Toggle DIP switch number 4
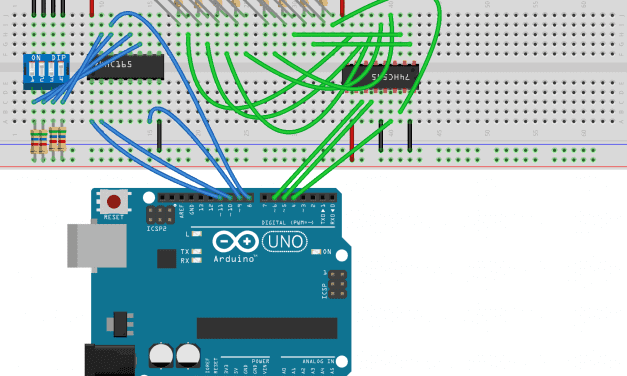The image size is (627, 376). (x=61, y=70)
